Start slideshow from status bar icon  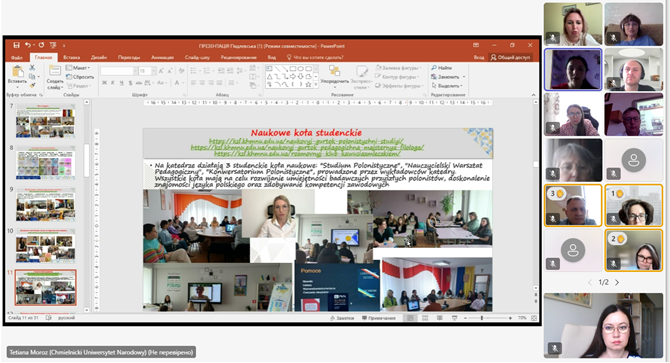point(454,318)
